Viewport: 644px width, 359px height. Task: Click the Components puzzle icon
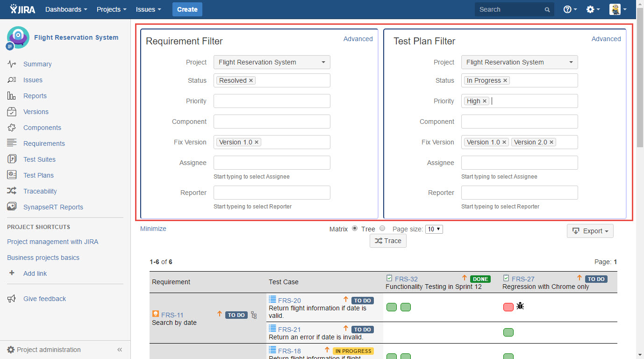[12, 128]
